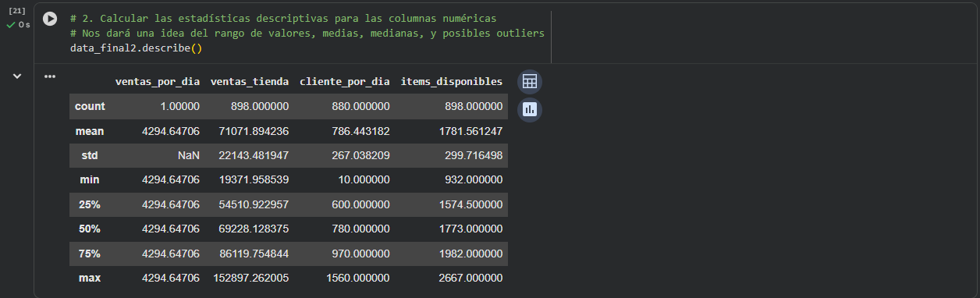This screenshot has height=298, width=980.
Task: Run cell 21 with the play button
Action: coord(50,19)
